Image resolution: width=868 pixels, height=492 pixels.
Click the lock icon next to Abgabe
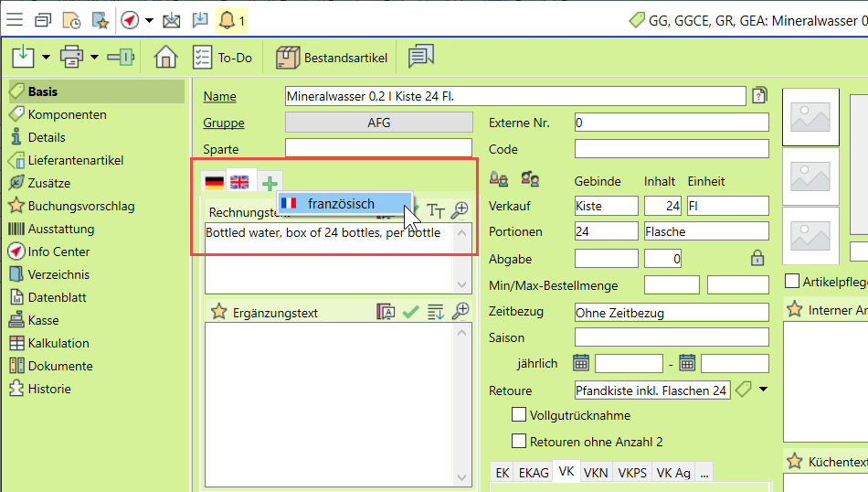[x=757, y=259]
